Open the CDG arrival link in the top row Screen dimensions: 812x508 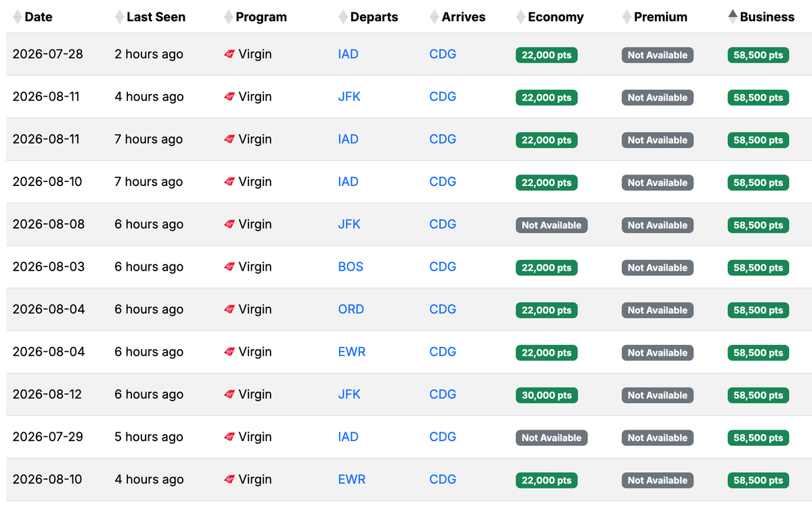[443, 54]
